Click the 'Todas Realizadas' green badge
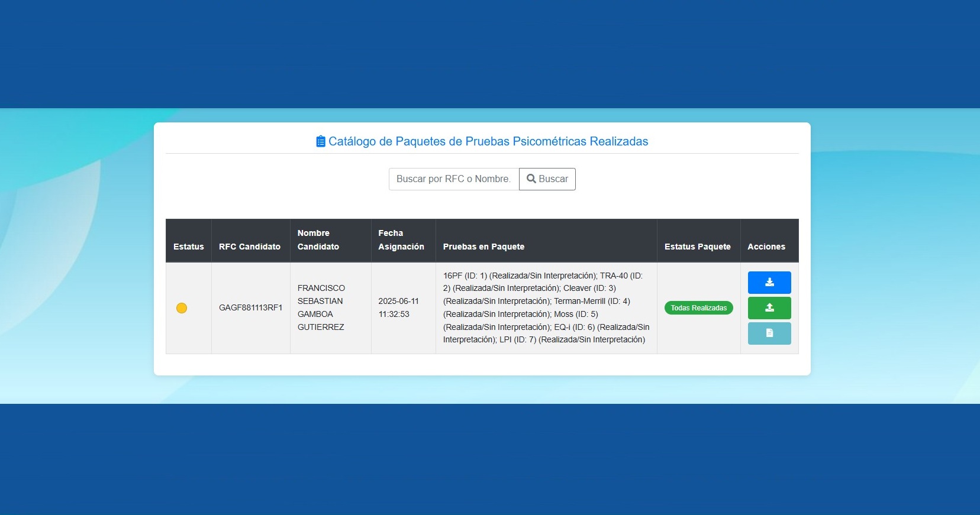The height and width of the screenshot is (515, 980). 698,308
